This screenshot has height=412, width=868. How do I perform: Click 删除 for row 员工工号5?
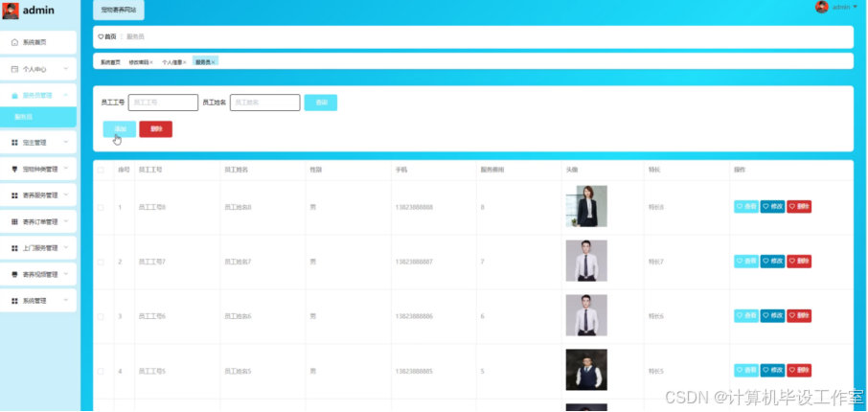pyautogui.click(x=799, y=371)
